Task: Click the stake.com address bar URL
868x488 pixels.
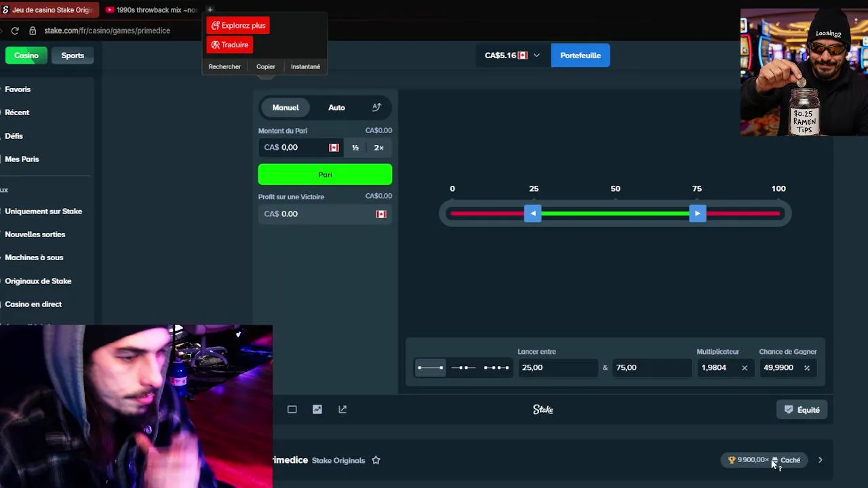Action: [x=107, y=30]
